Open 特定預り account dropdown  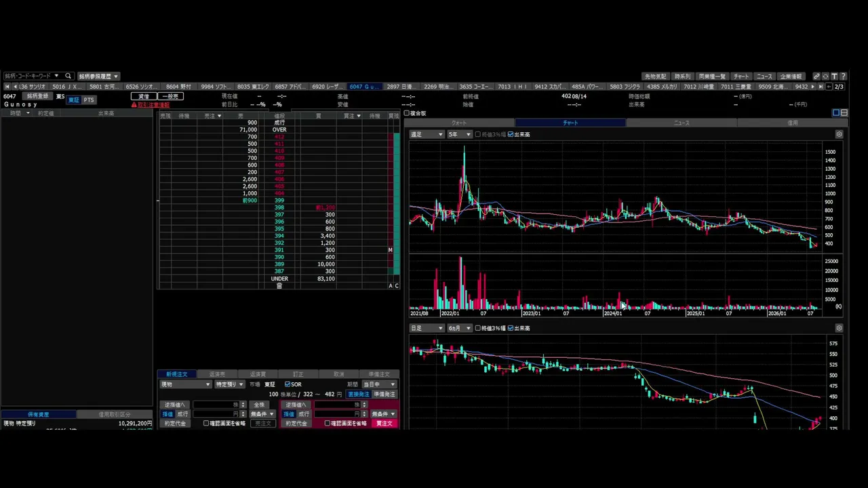pos(229,384)
